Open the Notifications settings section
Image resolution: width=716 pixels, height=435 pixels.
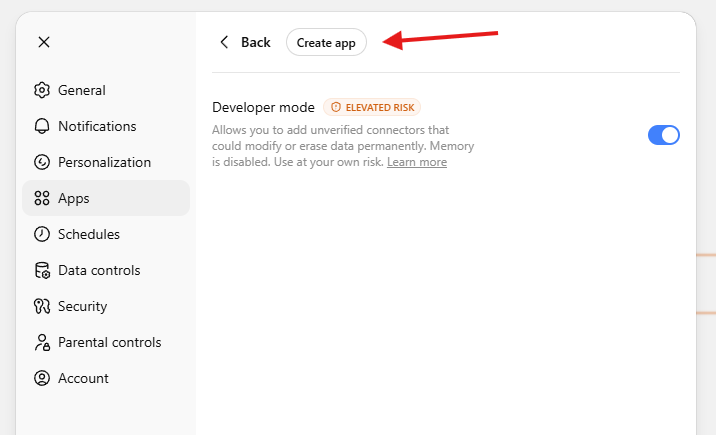tap(106, 126)
